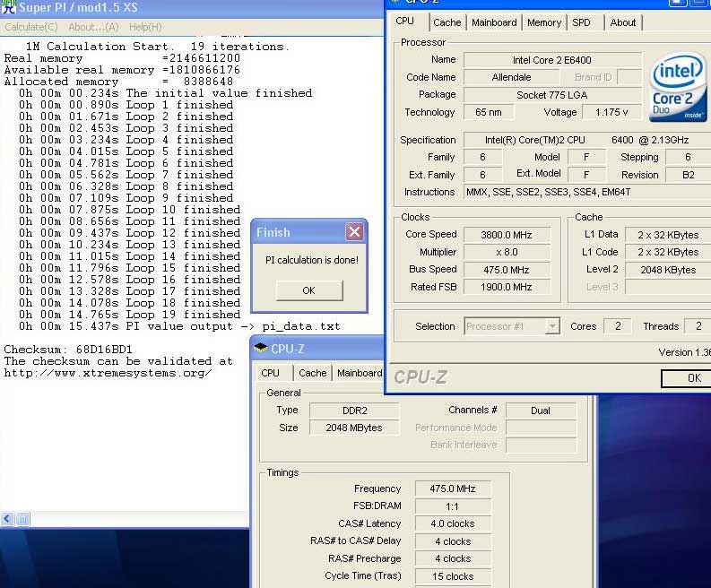
Task: Click the Cycle Time (Tras) value 15 clocks
Action: point(453,576)
